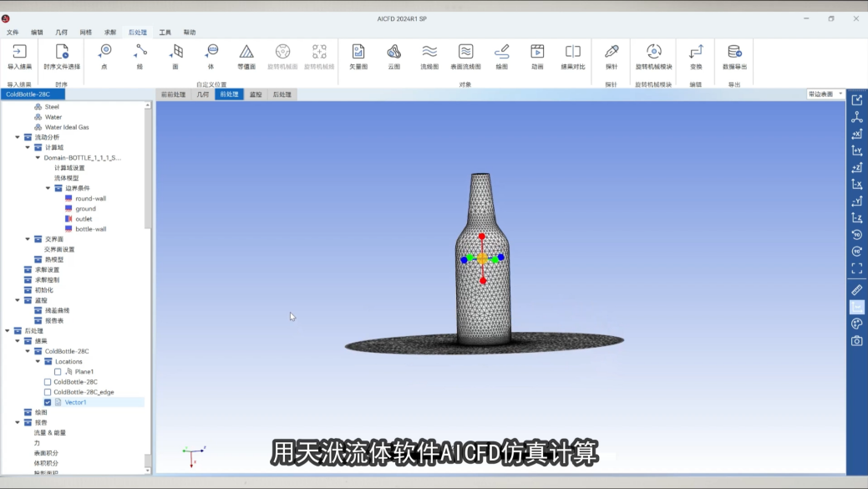
Task: Select the 求解设置 tree item
Action: click(x=47, y=270)
